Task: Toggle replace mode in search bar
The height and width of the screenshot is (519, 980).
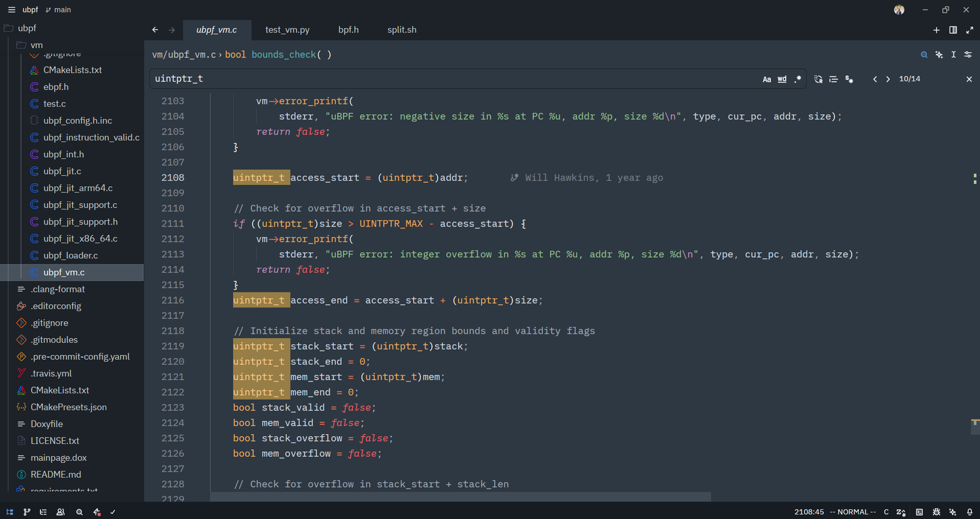Action: click(819, 79)
